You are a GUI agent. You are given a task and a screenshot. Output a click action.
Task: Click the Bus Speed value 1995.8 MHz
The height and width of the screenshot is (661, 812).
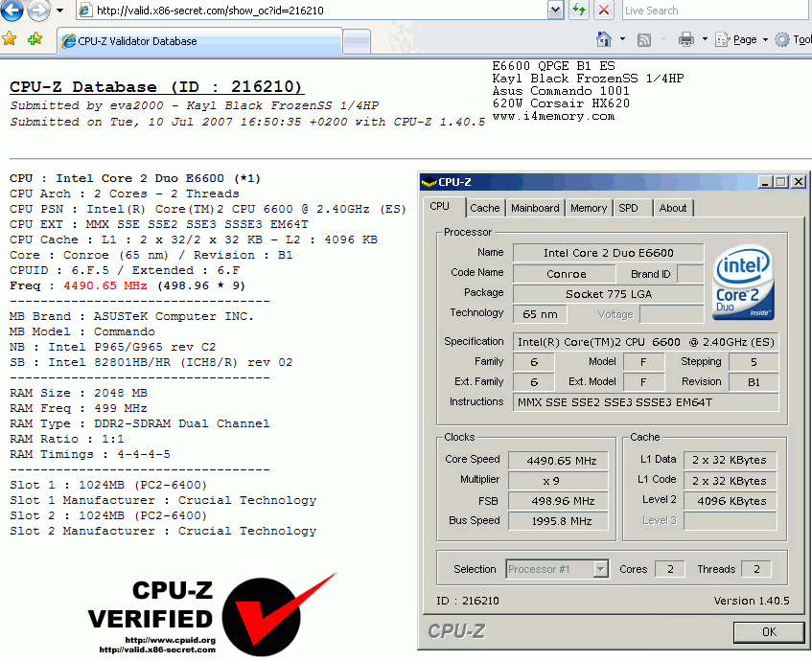click(x=558, y=521)
